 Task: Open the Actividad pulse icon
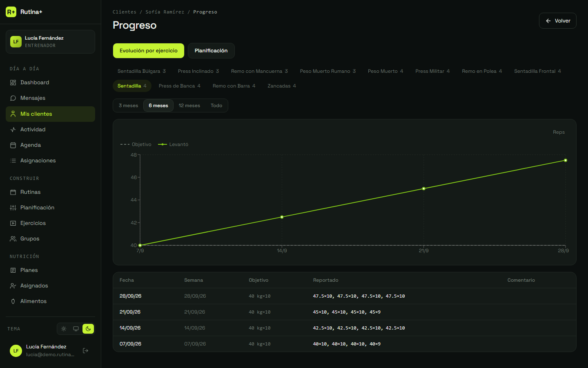click(x=13, y=130)
